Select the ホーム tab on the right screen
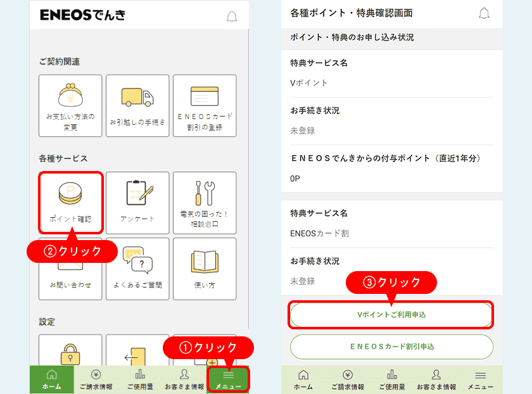 click(x=303, y=379)
